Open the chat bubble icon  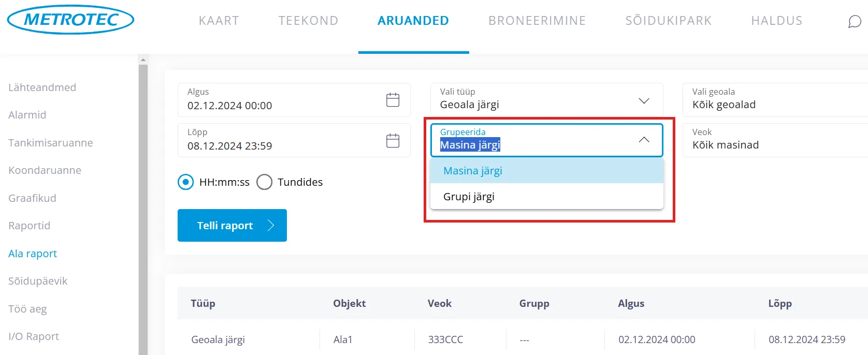tap(855, 21)
